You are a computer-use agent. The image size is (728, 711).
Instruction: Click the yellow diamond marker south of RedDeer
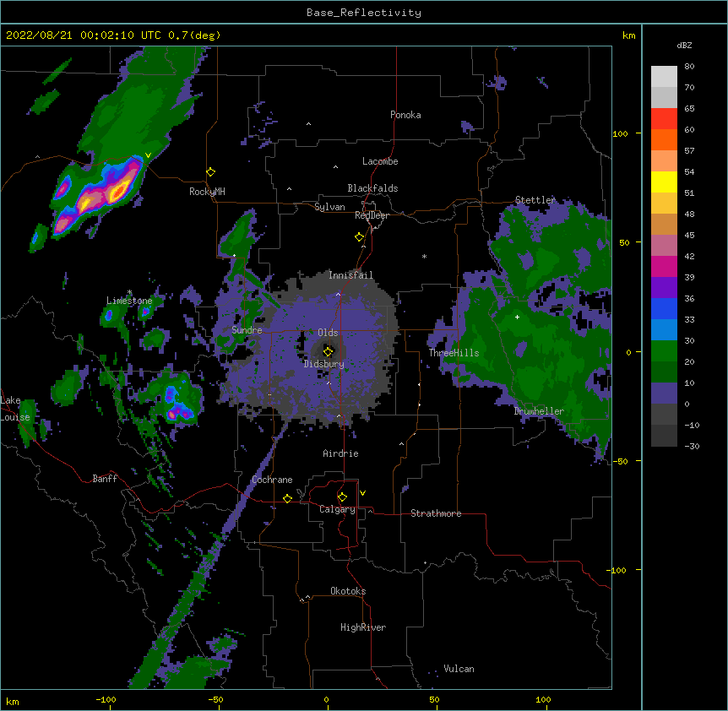tap(359, 236)
